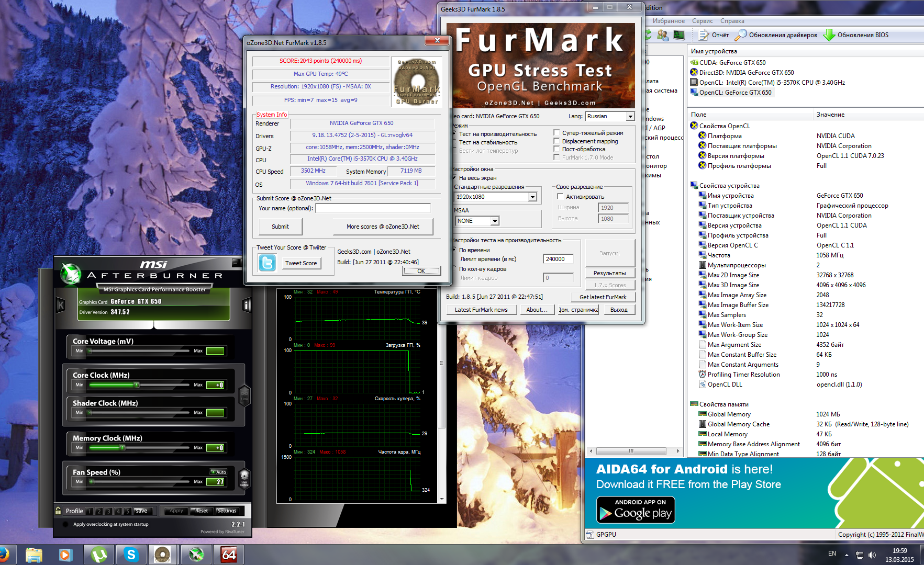Click the Tweet Score button
The height and width of the screenshot is (565, 924).
point(301,263)
